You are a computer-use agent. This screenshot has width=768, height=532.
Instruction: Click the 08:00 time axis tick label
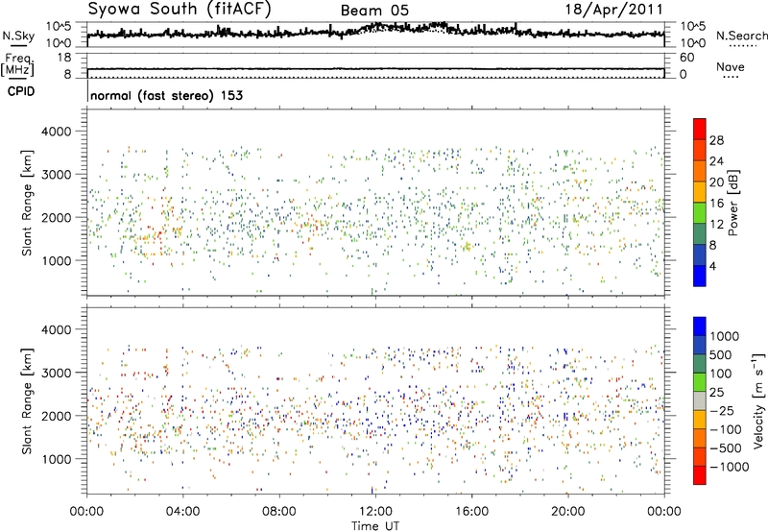pyautogui.click(x=279, y=512)
